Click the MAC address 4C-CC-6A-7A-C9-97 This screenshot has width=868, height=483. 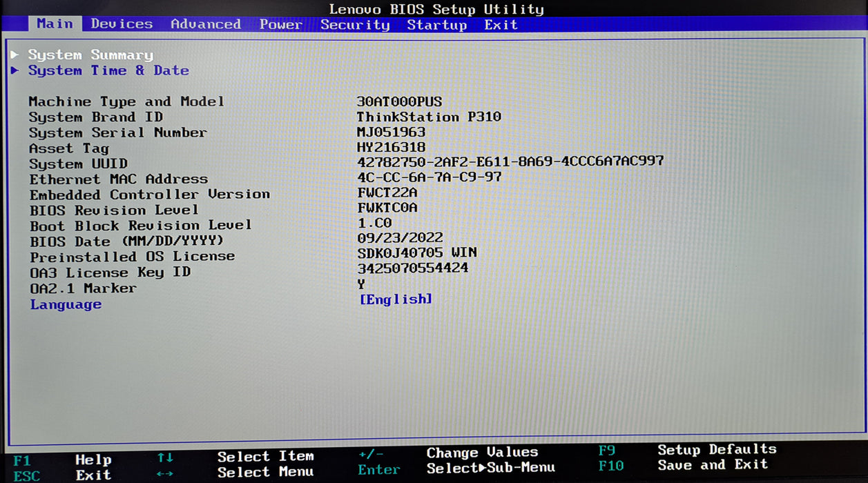430,177
